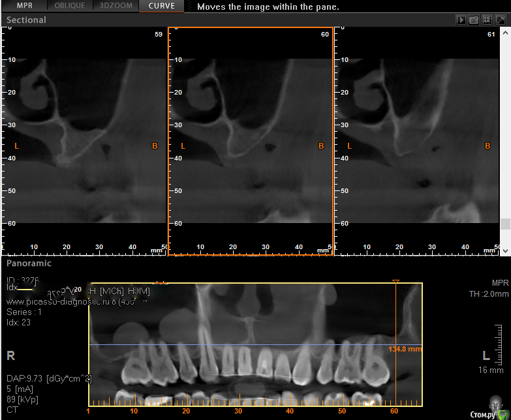This screenshot has width=511, height=420.
Task: Click the Sectional panel header
Action: tap(27, 20)
